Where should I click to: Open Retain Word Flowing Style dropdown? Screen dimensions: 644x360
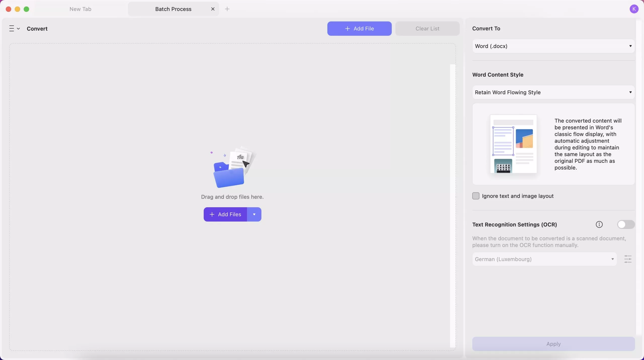[x=553, y=92]
